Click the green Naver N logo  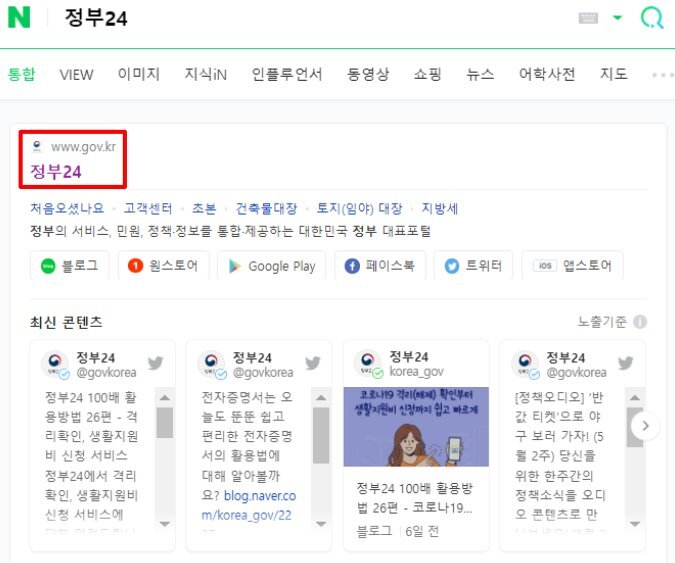coord(19,17)
